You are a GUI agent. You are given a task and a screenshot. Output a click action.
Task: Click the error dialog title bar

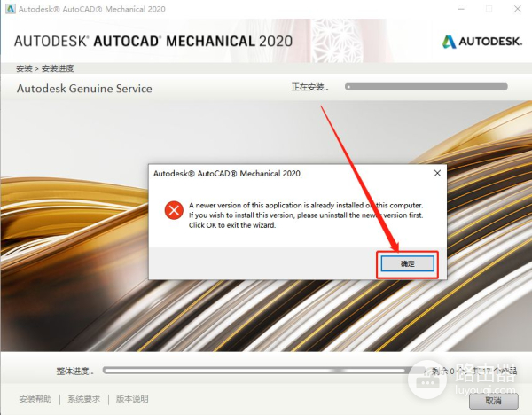(x=266, y=173)
